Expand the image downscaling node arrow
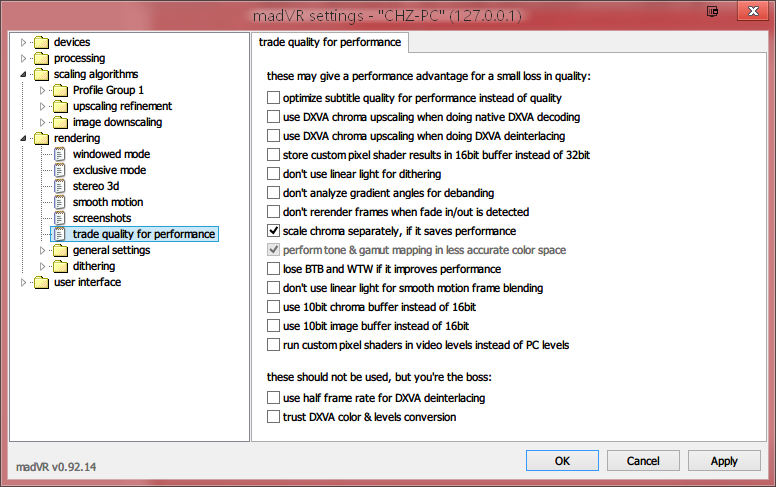Screen dimensions: 776x487 (42, 122)
